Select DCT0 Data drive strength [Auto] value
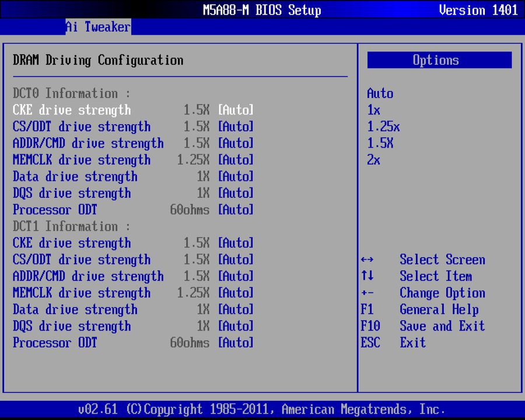This screenshot has height=420, width=525. coord(236,177)
